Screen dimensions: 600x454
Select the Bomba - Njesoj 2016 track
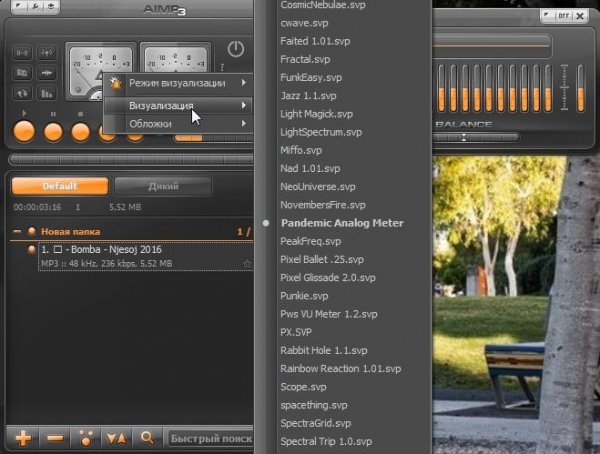[x=145, y=256]
